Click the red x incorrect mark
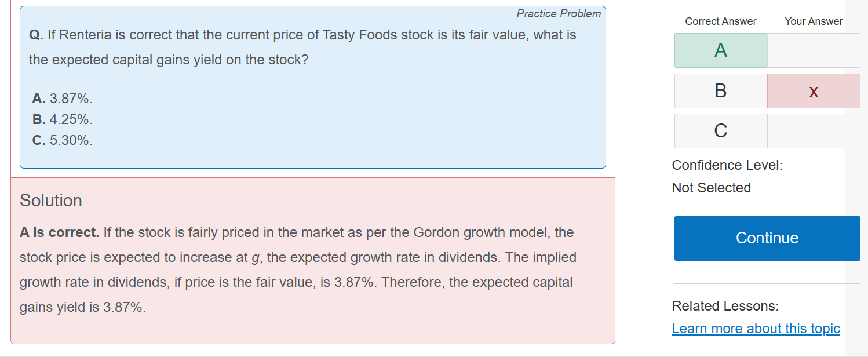This screenshot has width=868, height=357. pyautogui.click(x=814, y=91)
